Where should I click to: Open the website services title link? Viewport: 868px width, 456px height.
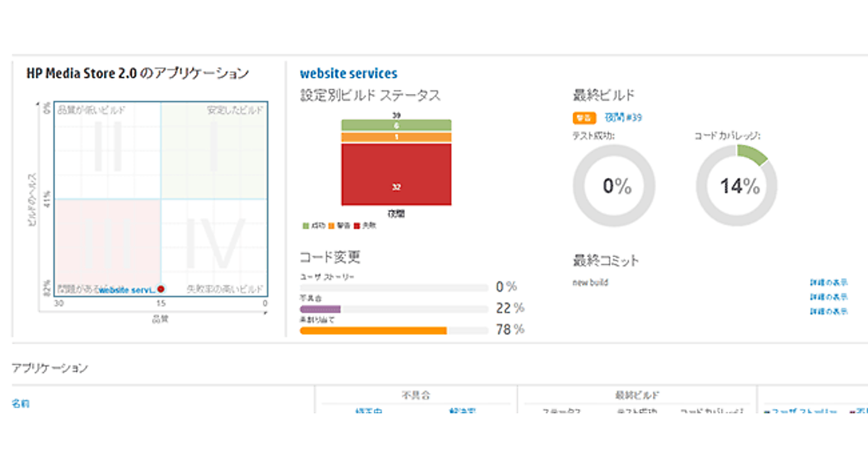pyautogui.click(x=348, y=74)
